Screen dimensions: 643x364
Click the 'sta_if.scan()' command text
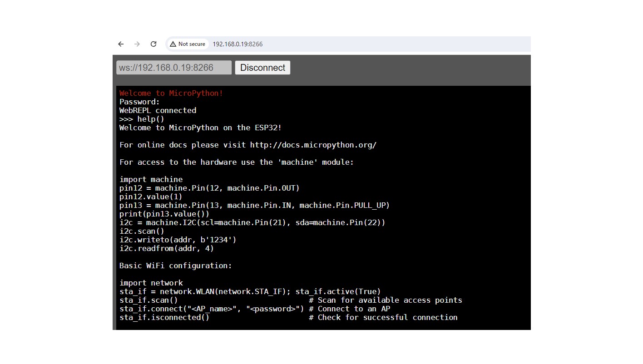[148, 300]
